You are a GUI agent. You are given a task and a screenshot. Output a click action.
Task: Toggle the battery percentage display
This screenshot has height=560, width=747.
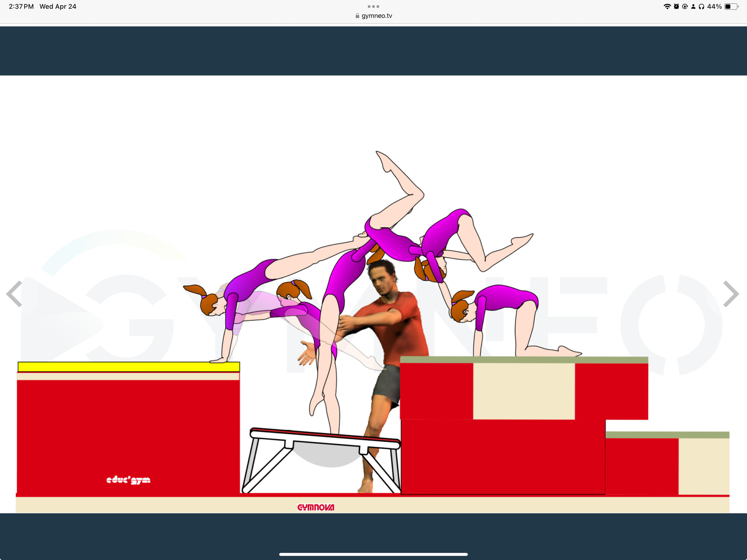(714, 6)
